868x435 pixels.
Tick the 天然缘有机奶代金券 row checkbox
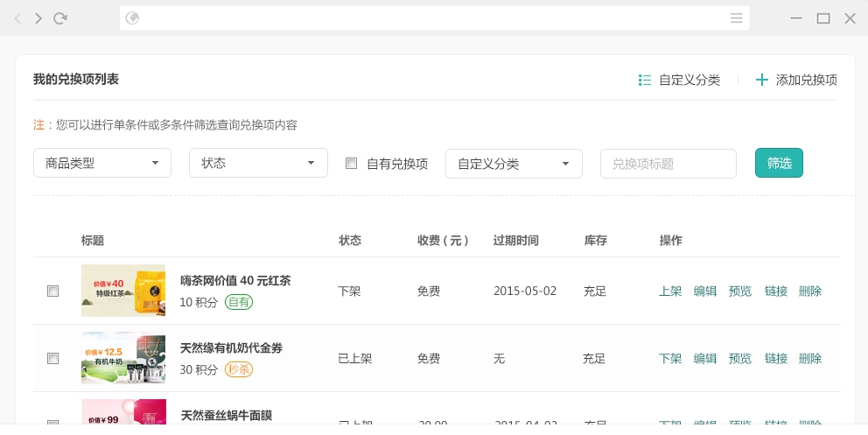53,358
